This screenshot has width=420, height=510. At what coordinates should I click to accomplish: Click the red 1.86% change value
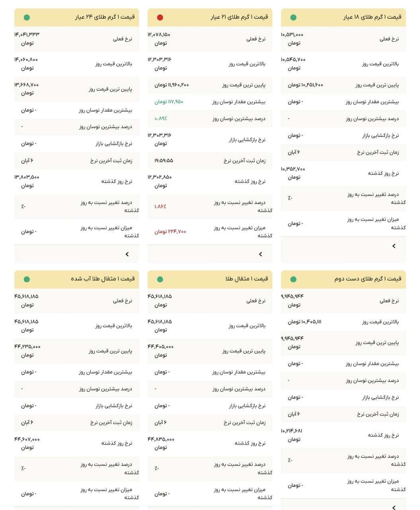click(160, 206)
